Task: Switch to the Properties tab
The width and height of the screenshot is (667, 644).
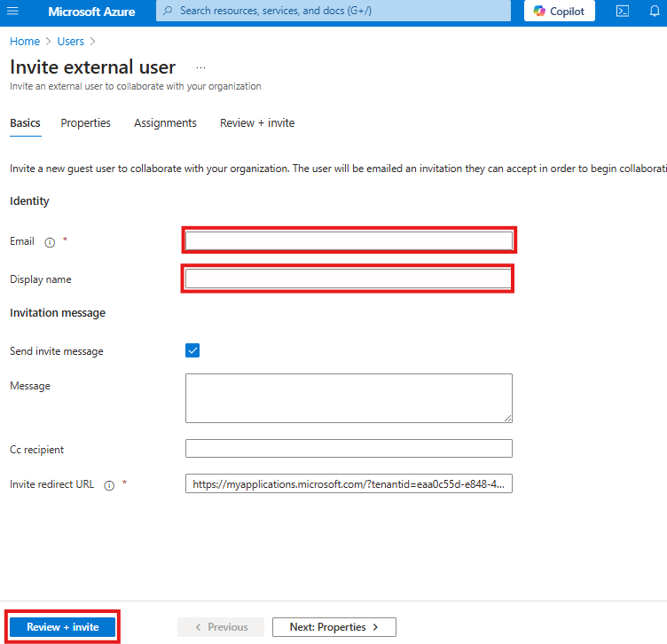Action: click(85, 123)
